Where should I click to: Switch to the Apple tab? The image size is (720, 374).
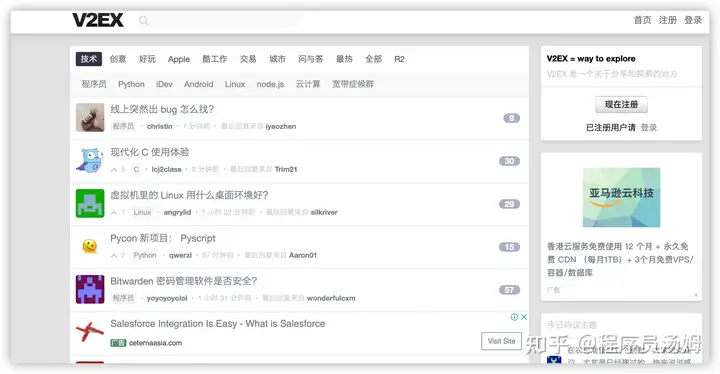(179, 59)
